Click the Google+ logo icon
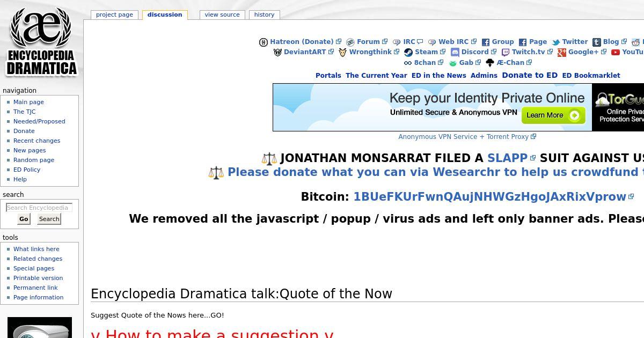644x338 pixels. [562, 52]
